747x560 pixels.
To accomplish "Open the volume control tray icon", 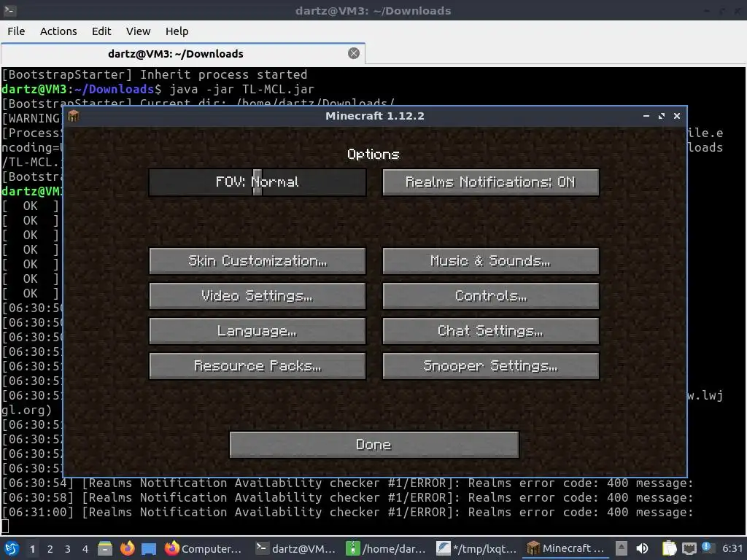I will coord(642,548).
